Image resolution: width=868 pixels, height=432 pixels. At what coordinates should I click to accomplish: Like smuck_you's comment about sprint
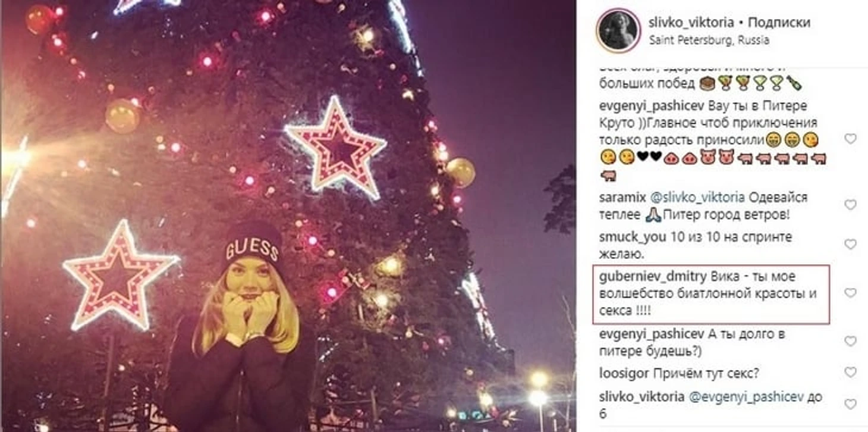[x=850, y=245]
